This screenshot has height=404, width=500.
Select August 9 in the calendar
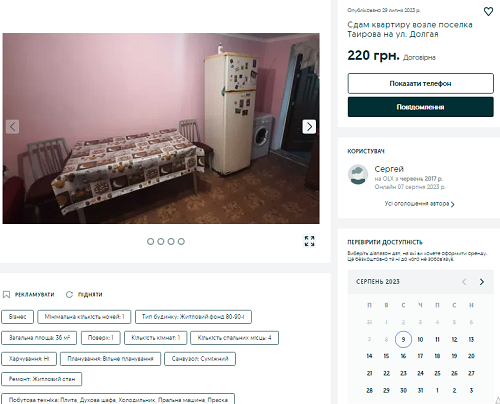pos(403,339)
